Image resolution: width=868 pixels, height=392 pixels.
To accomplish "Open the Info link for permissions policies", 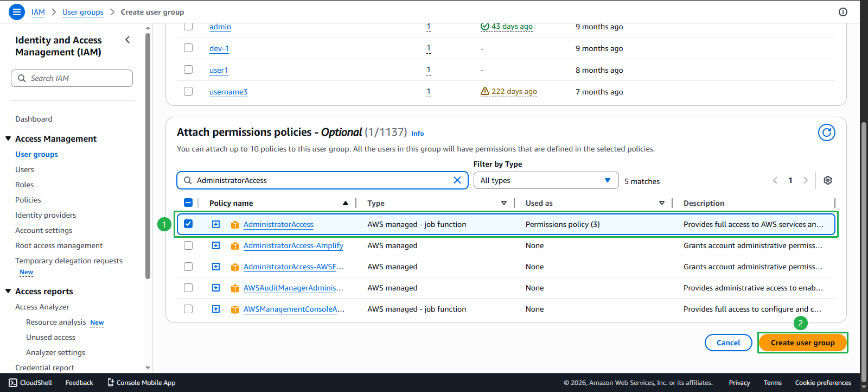I will click(418, 134).
